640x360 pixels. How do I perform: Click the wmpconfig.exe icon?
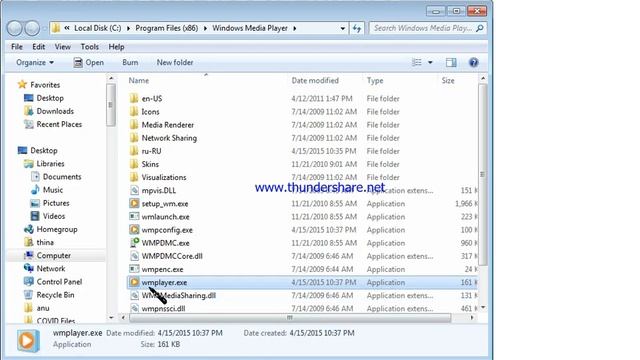pyautogui.click(x=134, y=229)
